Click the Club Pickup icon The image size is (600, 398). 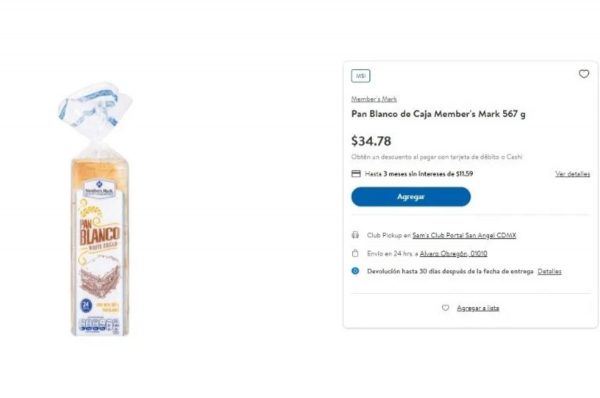355,235
